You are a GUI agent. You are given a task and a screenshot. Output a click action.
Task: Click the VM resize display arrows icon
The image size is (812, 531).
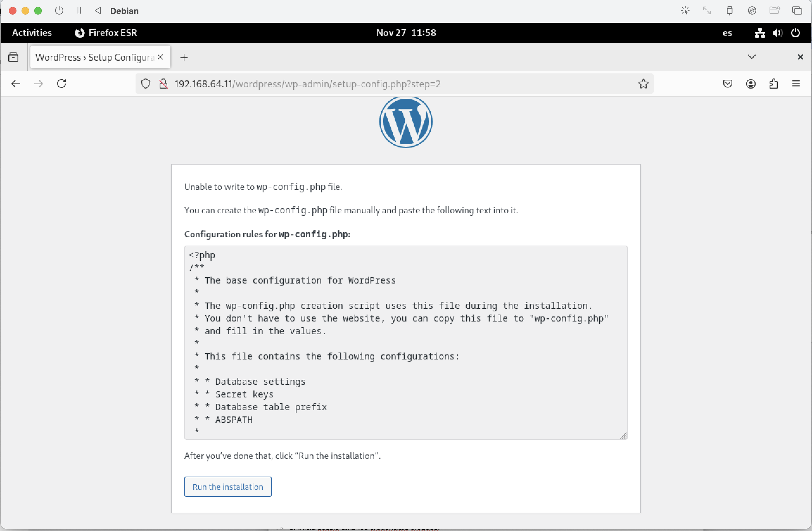(x=707, y=10)
